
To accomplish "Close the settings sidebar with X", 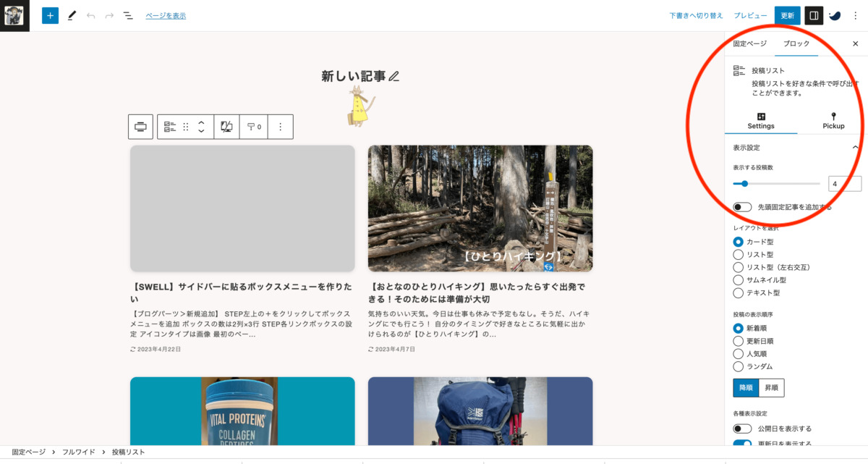I will 856,43.
